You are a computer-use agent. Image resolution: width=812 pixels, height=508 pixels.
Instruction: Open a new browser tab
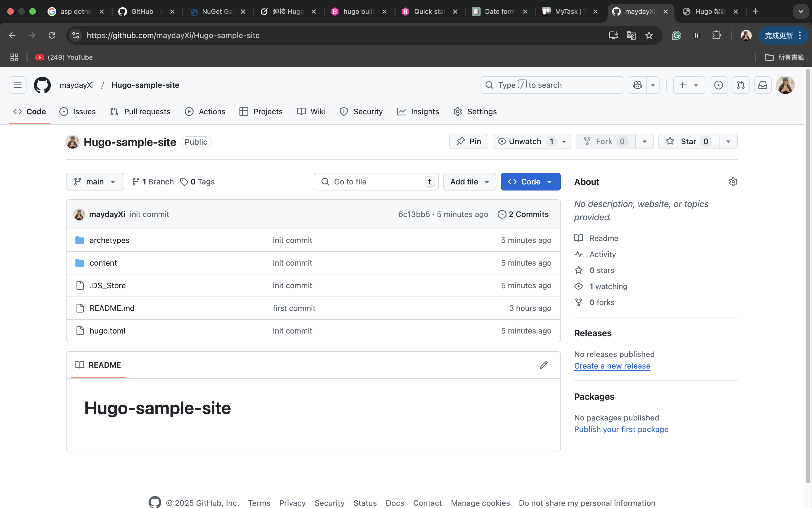point(756,11)
